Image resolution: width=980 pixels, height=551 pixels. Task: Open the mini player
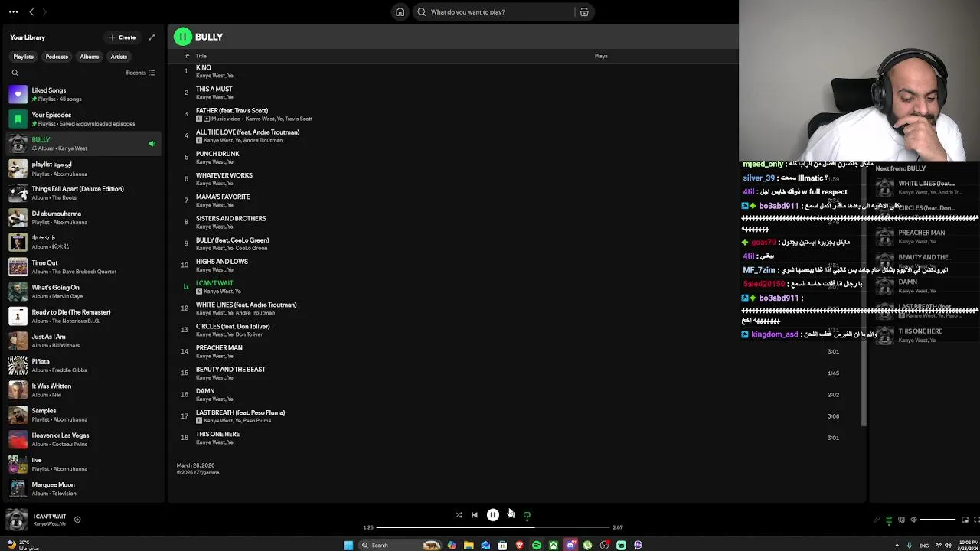965,520
